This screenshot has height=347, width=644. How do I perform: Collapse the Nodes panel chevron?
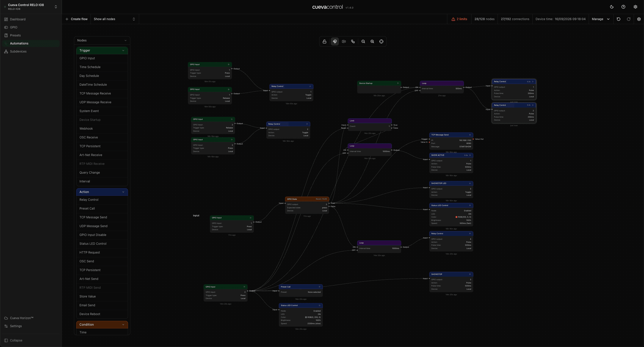(126, 40)
